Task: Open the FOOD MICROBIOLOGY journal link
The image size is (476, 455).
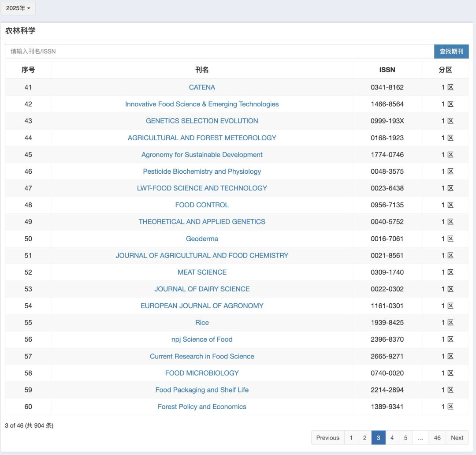Action: click(202, 373)
